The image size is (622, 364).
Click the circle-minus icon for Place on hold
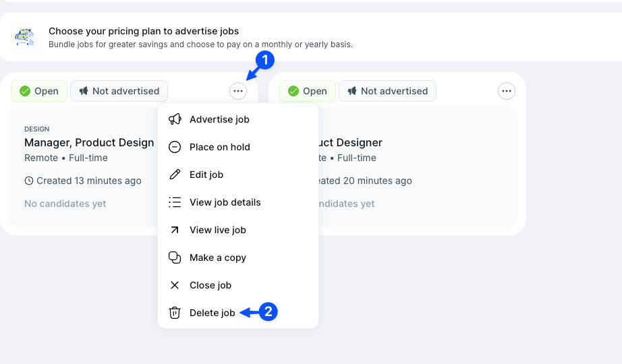[175, 147]
